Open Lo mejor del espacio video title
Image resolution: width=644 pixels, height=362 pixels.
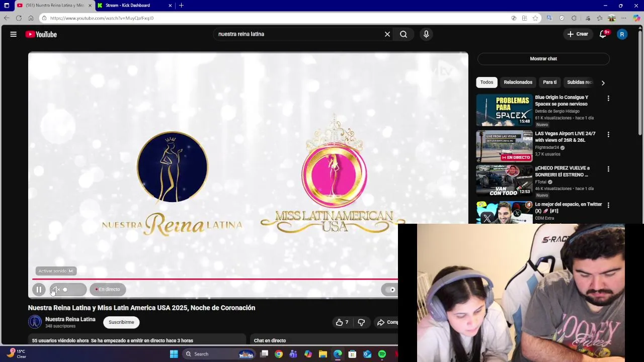[x=569, y=207]
